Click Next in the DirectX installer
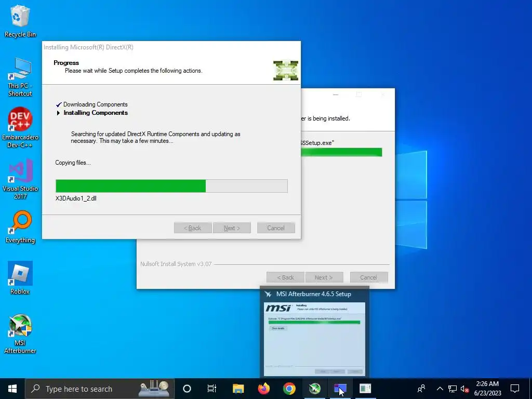 (x=232, y=228)
